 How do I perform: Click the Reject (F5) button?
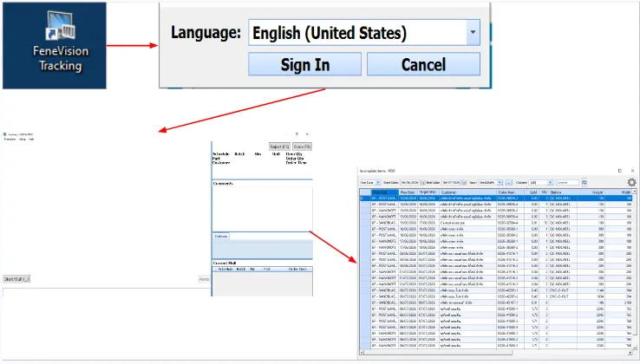coord(279,146)
